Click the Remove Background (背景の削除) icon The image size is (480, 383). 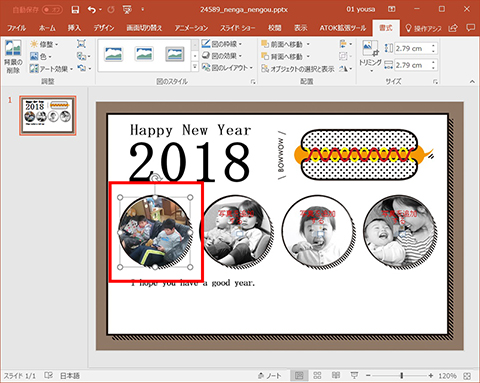tap(13, 57)
